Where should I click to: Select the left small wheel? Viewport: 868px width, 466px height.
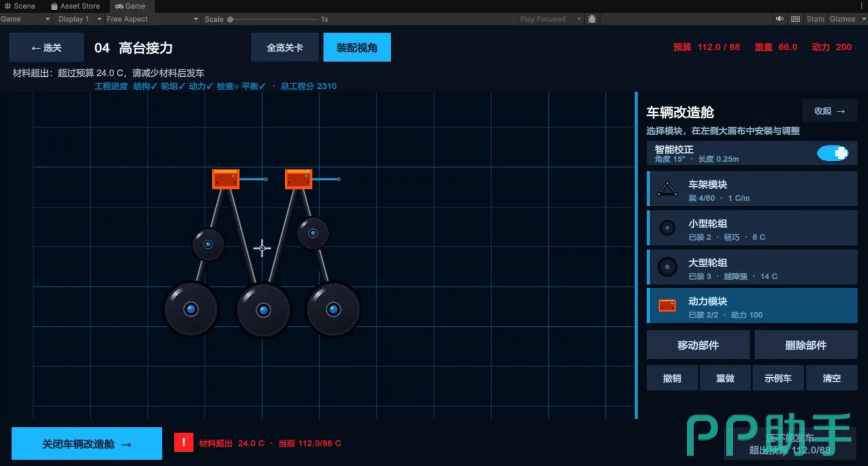tap(208, 244)
